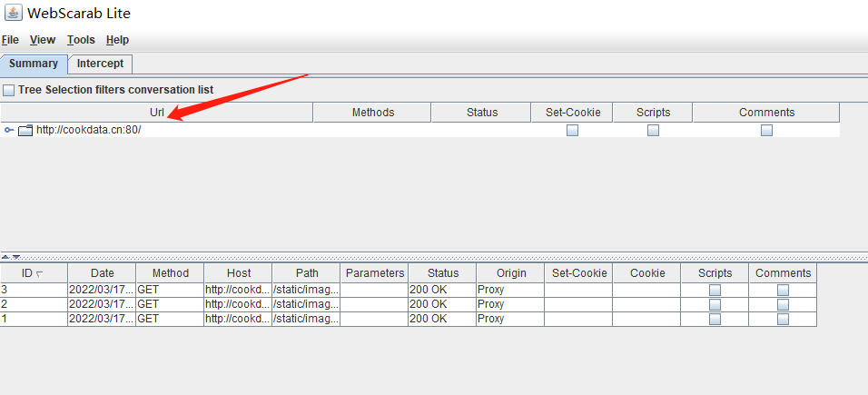The width and height of the screenshot is (868, 395).
Task: Toggle Comments checkbox in conversation ID 2
Action: tap(784, 304)
